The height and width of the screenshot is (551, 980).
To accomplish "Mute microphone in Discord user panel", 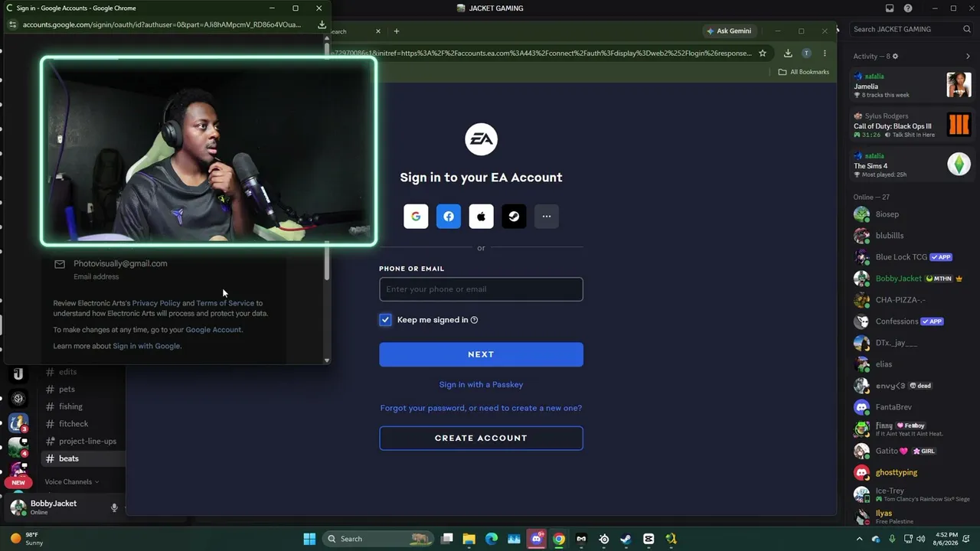I will coord(114,507).
